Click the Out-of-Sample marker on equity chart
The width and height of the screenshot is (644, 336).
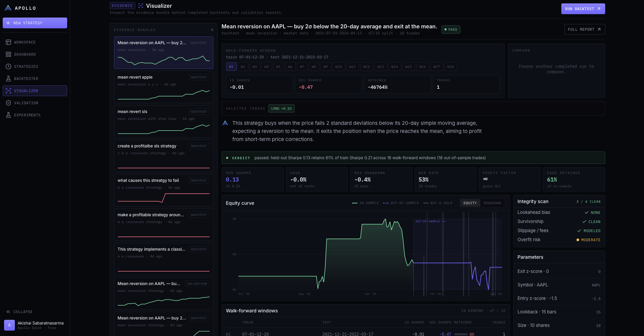[430, 222]
